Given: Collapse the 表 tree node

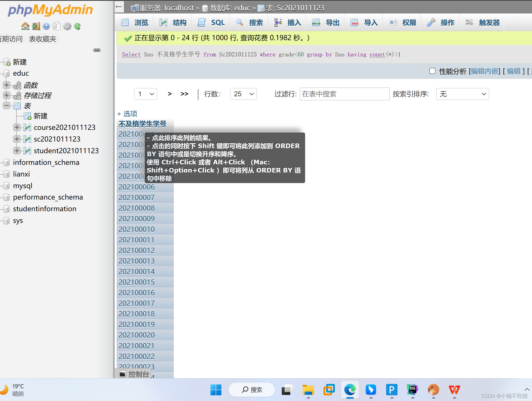Looking at the screenshot, I should (7, 106).
